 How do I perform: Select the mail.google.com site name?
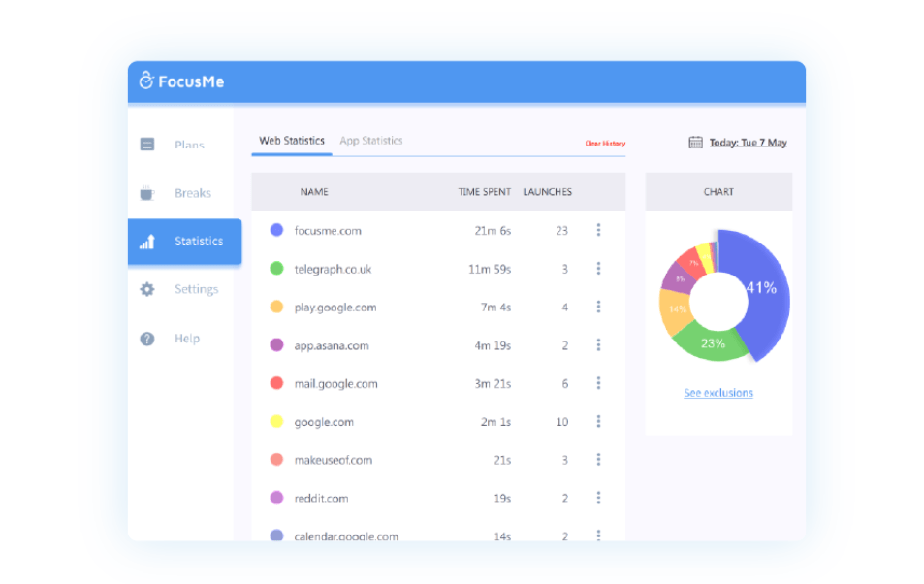click(335, 384)
